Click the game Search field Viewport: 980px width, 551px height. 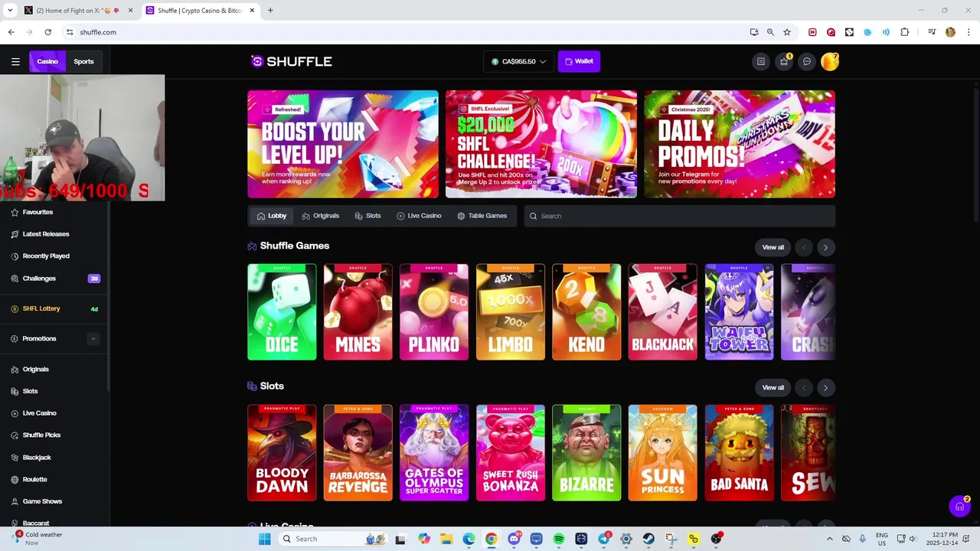pyautogui.click(x=680, y=216)
